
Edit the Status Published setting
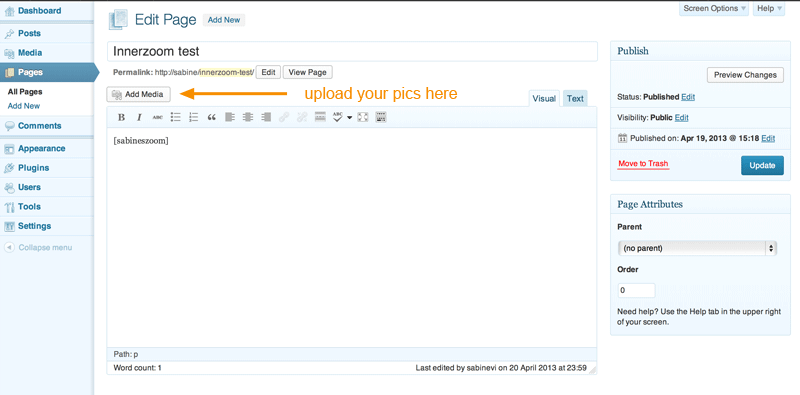coord(688,97)
